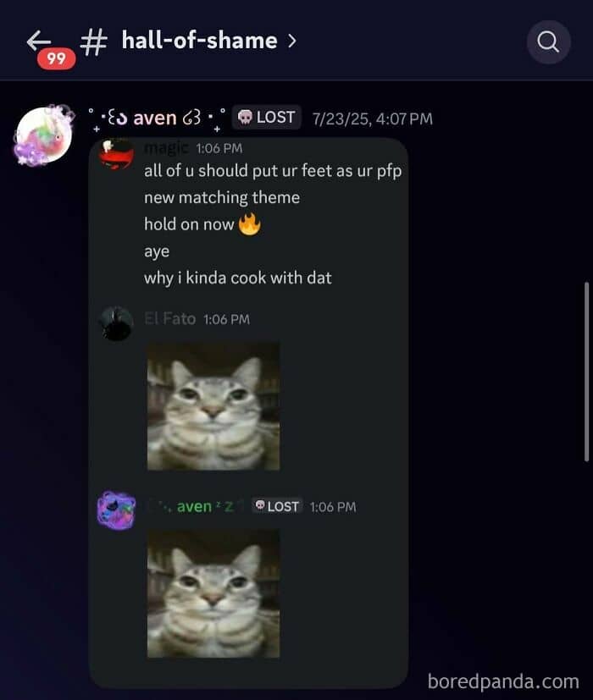Tap aven's purple avatar in forwarded message

point(116,510)
